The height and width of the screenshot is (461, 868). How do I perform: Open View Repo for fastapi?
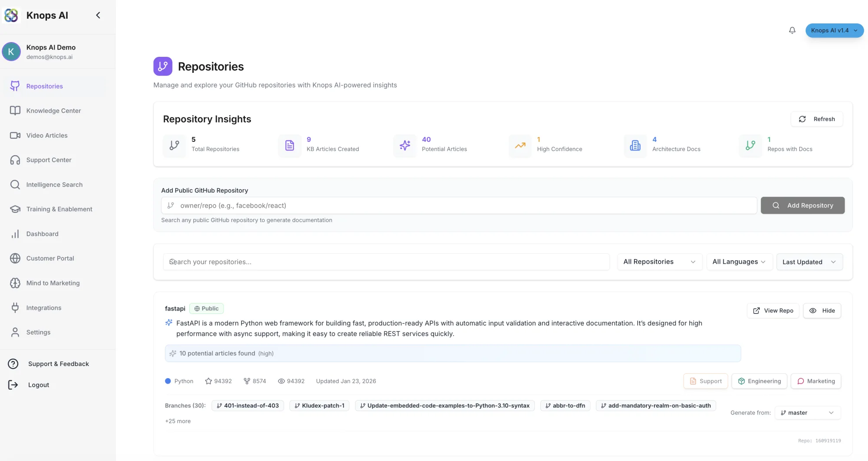[773, 311]
